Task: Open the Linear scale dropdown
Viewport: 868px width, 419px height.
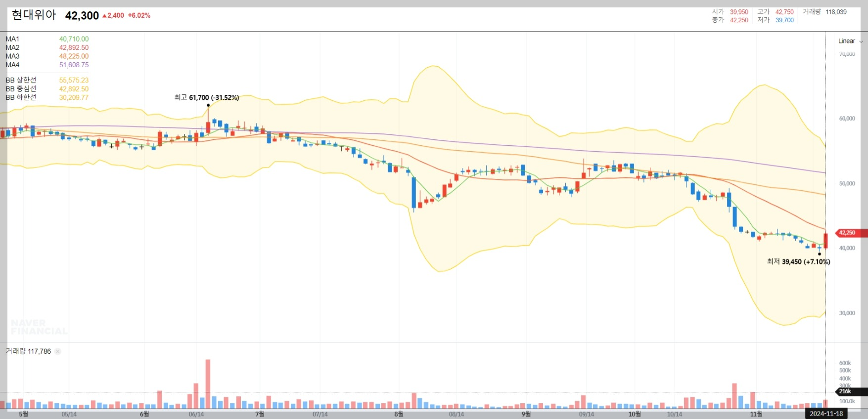Action: tap(850, 41)
